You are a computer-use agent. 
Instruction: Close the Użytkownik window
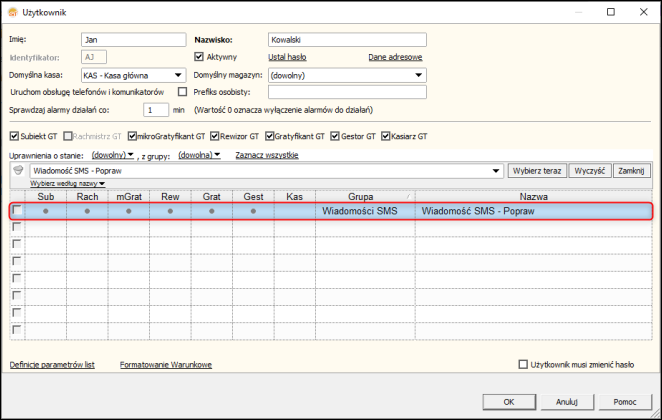coord(643,12)
